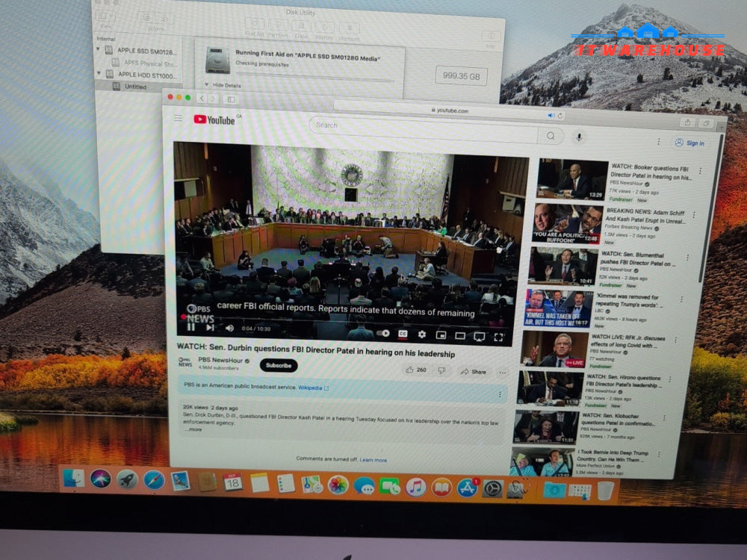Image resolution: width=747 pixels, height=560 pixels.
Task: Toggle Safari sidebar
Action: [231, 99]
